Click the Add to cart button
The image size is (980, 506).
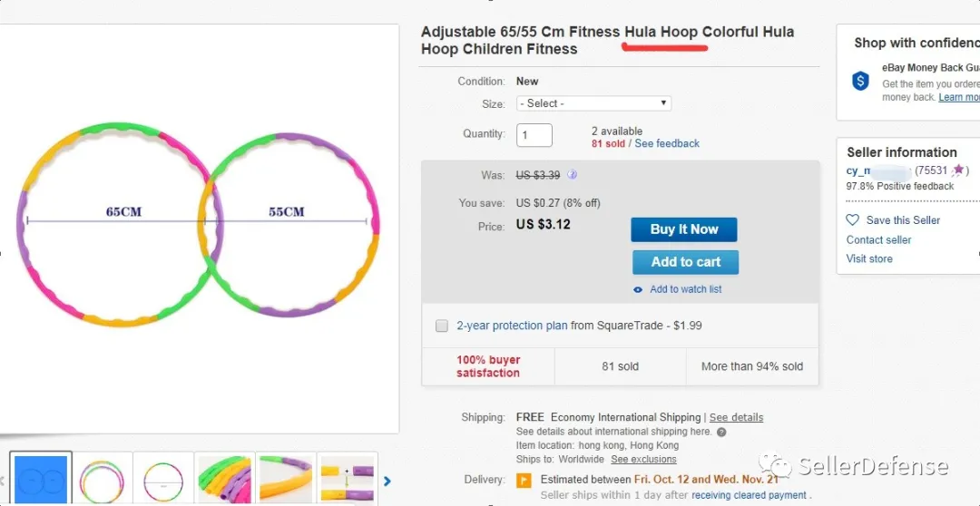(685, 262)
